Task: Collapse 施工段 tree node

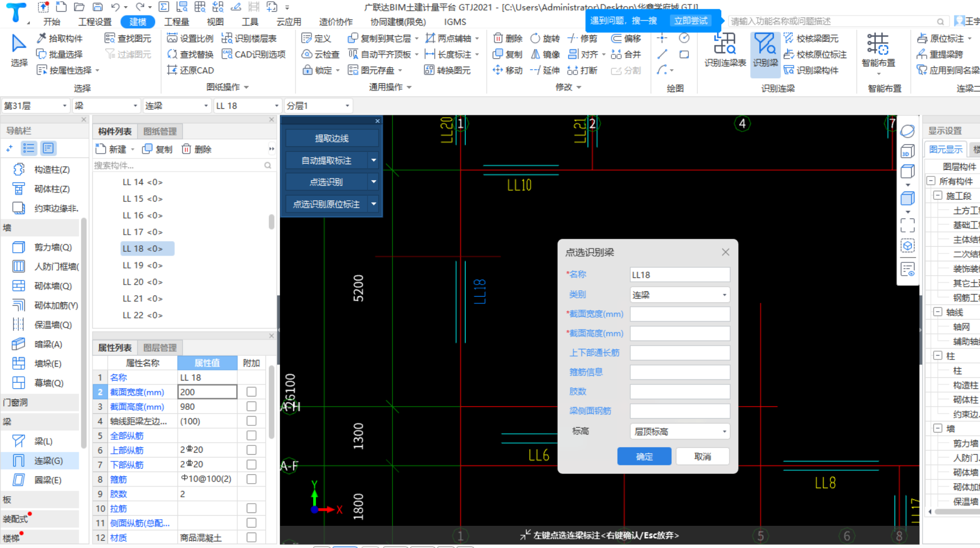Action: (938, 195)
